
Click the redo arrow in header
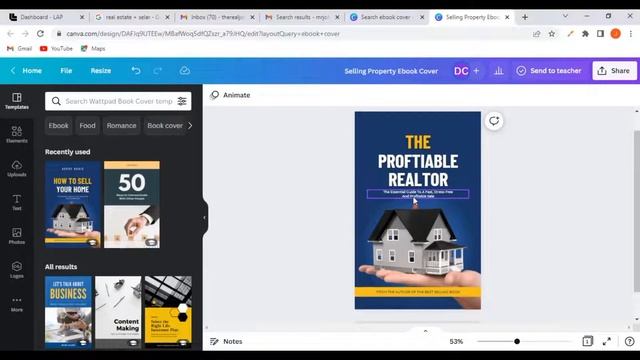[158, 71]
